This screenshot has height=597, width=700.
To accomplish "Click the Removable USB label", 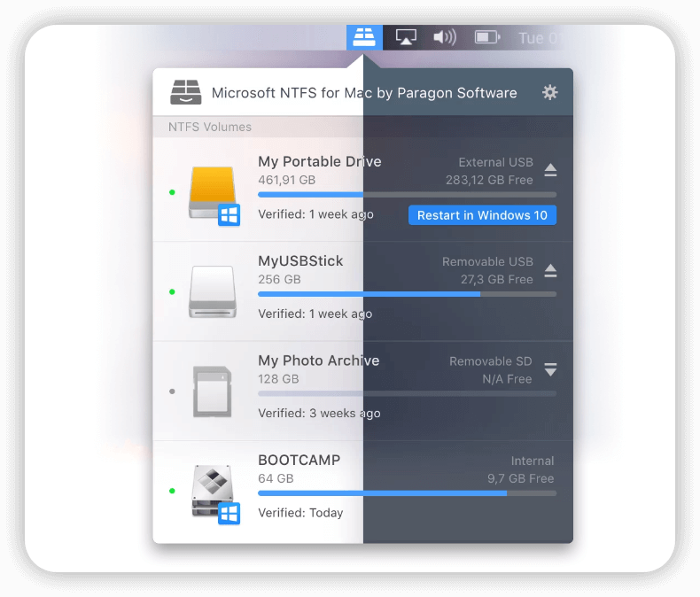I will [x=487, y=261].
